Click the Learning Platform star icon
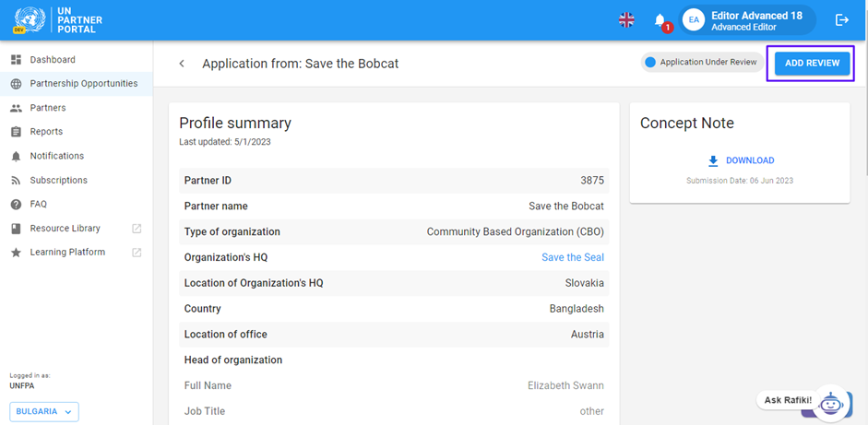Screen dimensions: 868x425 tap(16, 253)
